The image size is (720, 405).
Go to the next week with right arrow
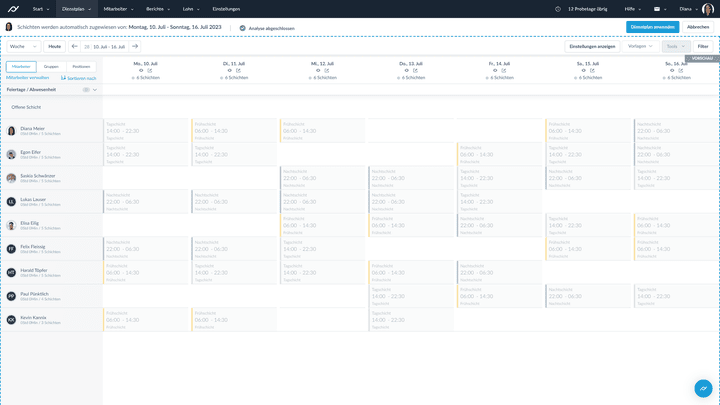135,46
